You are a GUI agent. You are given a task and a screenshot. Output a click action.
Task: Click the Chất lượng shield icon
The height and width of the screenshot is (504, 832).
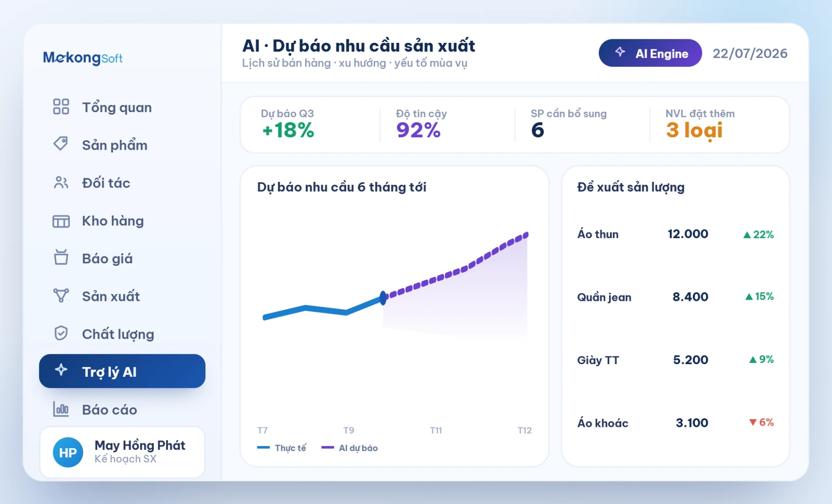pyautogui.click(x=61, y=333)
